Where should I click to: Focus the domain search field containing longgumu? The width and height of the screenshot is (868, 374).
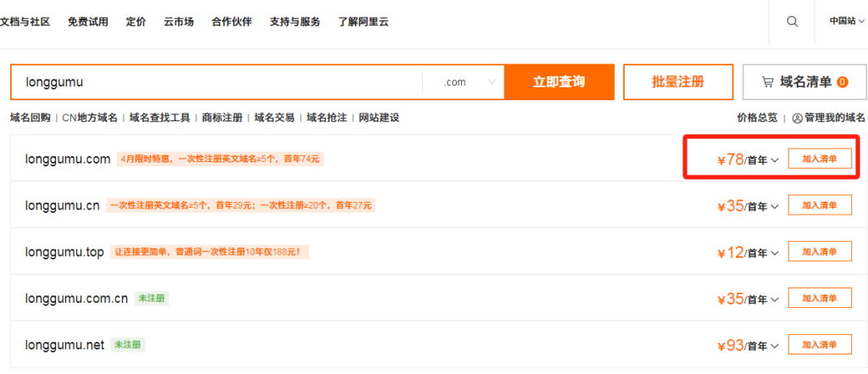pyautogui.click(x=216, y=82)
